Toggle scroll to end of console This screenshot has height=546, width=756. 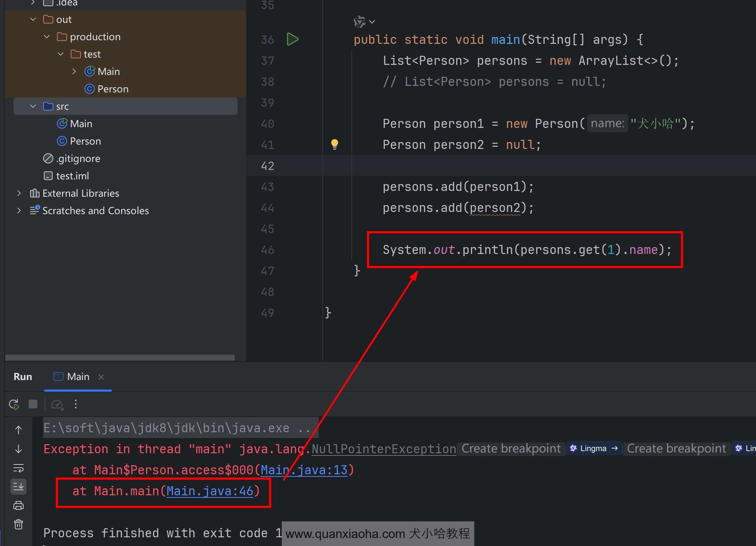click(18, 487)
